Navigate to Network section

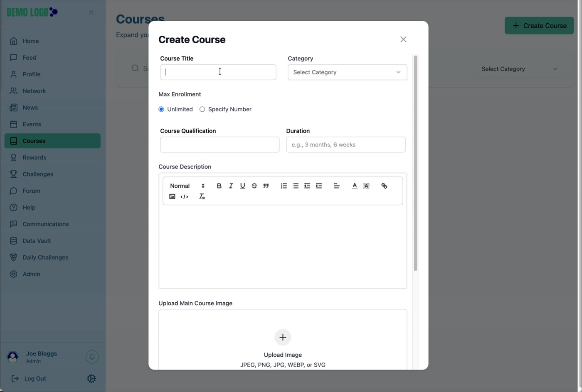(52, 91)
